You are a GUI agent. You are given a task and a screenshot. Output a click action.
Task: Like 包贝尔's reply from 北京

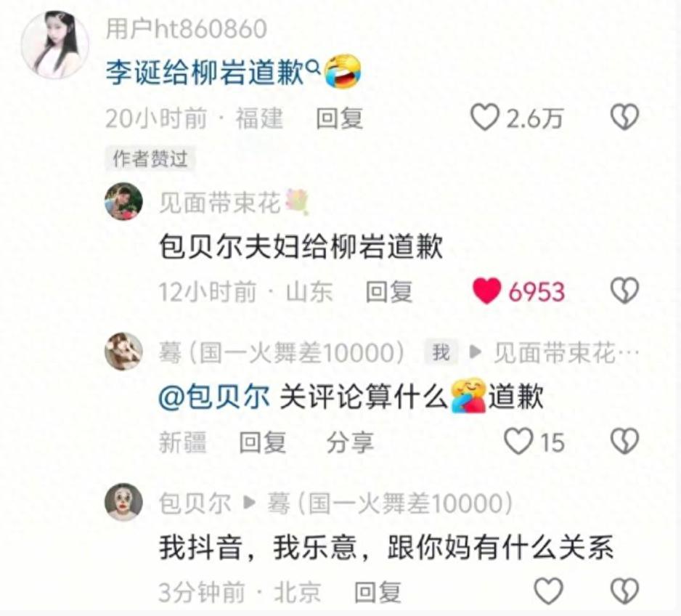click(548, 591)
